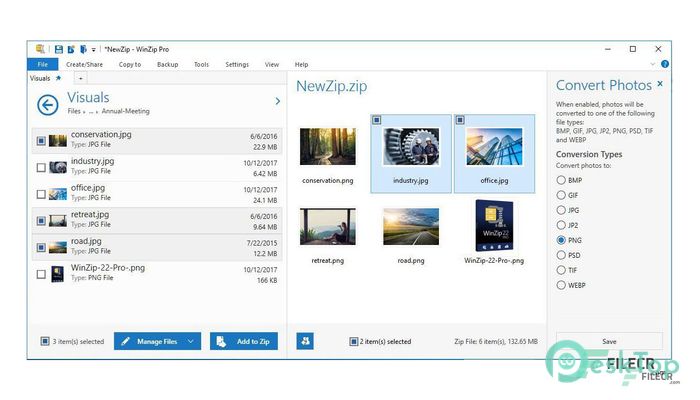Collapse the ribbon with the chevron
The image size is (700, 400).
[653, 64]
